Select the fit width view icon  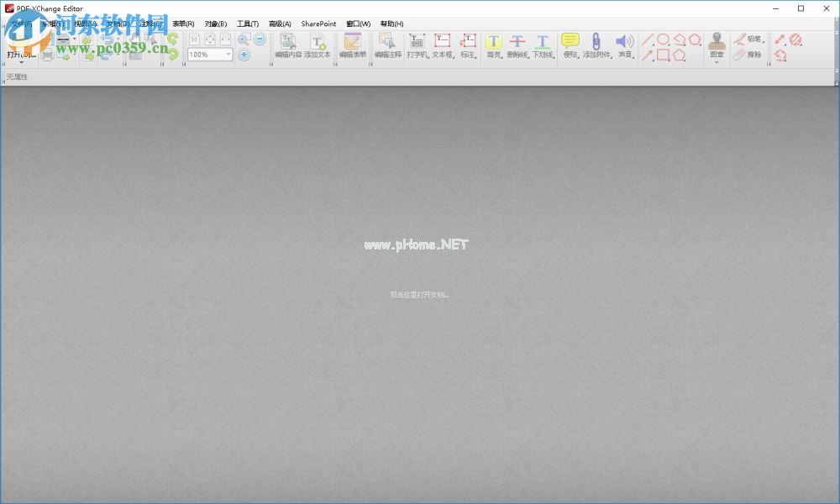pos(225,39)
